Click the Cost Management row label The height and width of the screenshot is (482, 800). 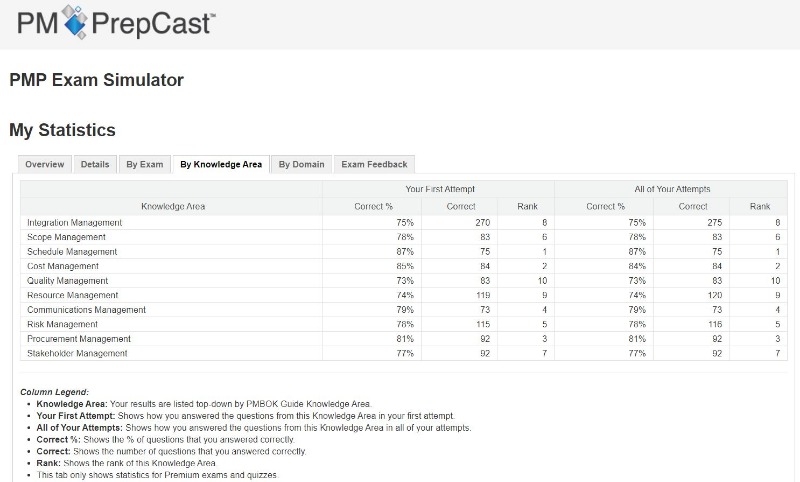click(63, 266)
